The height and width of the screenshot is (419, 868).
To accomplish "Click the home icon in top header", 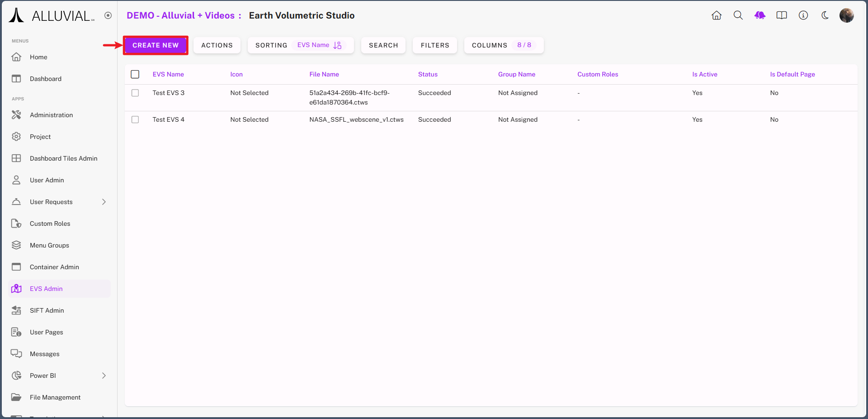I will click(x=717, y=15).
